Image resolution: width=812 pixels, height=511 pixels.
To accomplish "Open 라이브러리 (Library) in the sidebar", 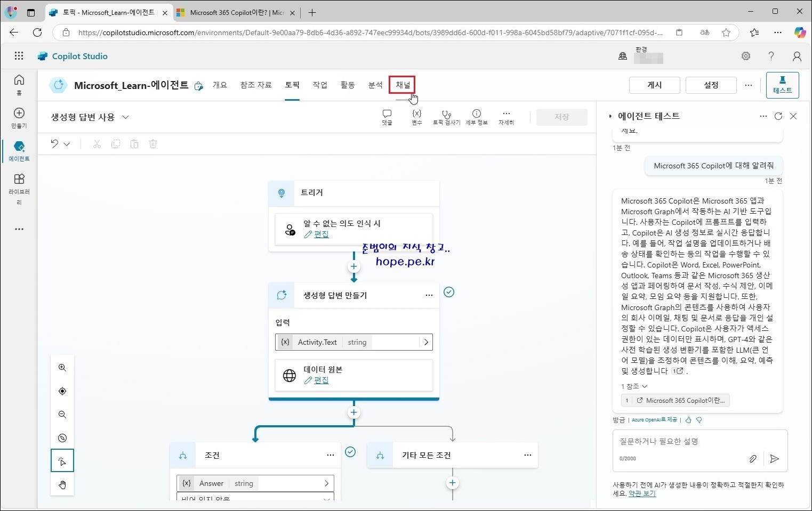I will point(19,189).
